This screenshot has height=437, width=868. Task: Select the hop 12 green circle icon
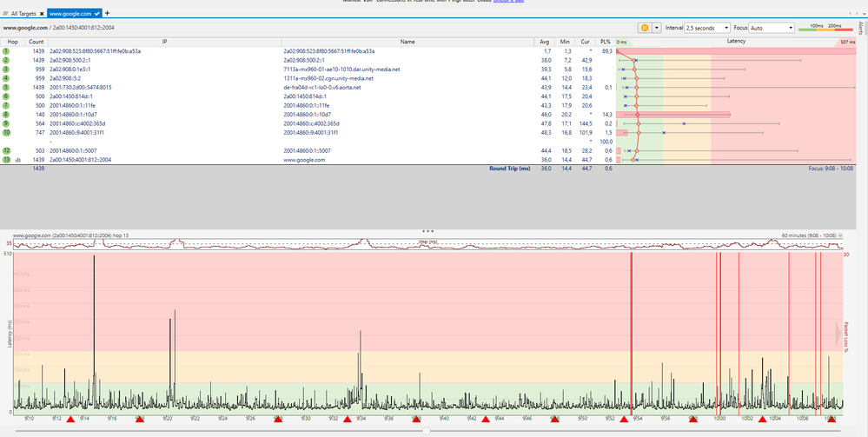(6, 150)
